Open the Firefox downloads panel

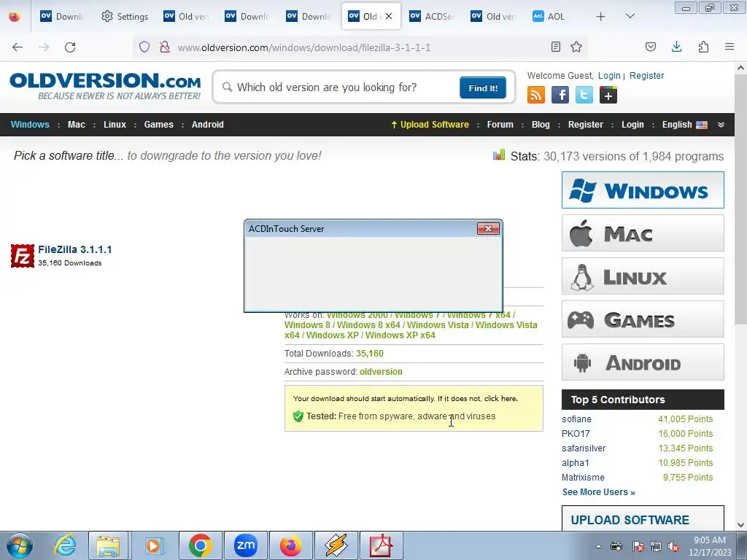pyautogui.click(x=676, y=47)
